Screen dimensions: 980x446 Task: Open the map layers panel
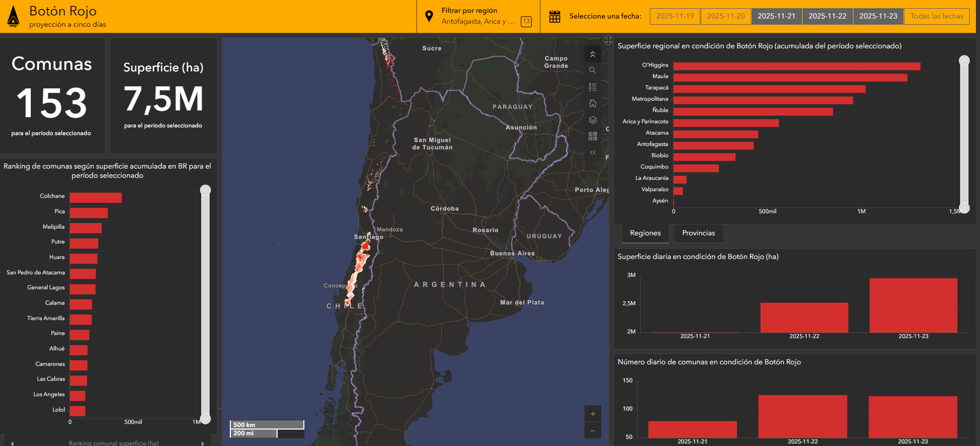tap(593, 120)
